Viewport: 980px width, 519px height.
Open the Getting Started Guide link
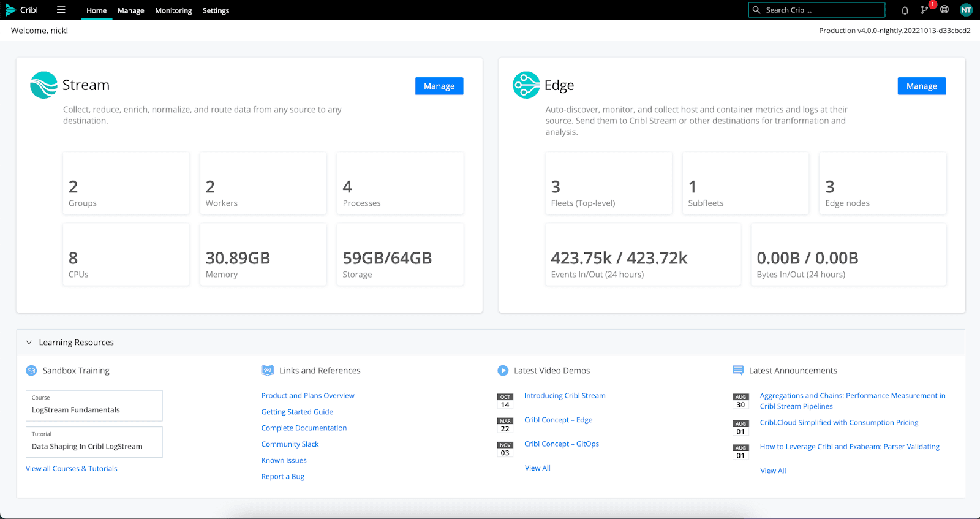pyautogui.click(x=297, y=412)
